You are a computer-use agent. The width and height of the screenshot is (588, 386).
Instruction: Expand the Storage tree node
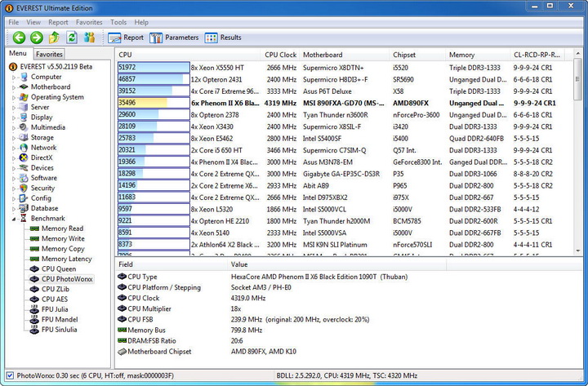[14, 138]
